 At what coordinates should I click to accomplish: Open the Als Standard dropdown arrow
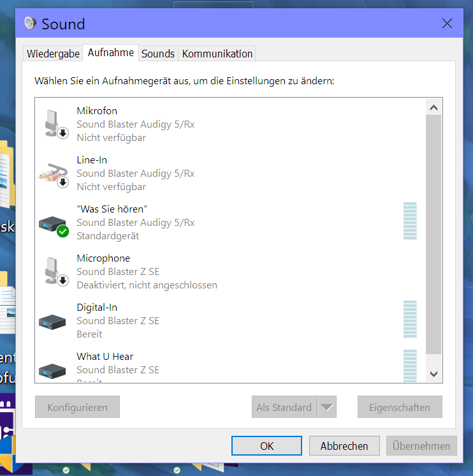coord(327,407)
